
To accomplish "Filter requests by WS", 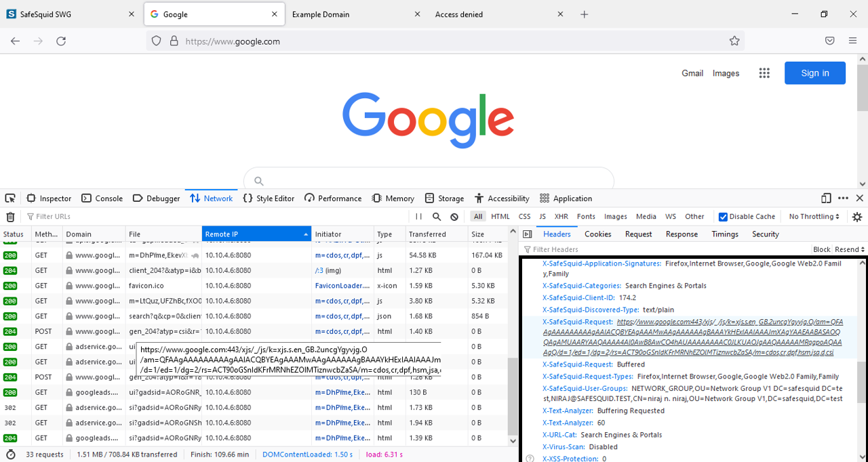I will pos(671,217).
